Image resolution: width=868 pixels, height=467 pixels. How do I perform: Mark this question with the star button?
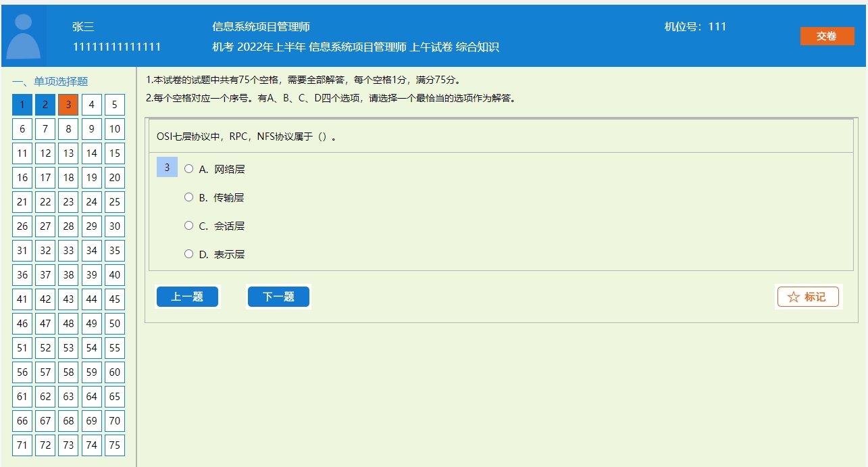808,297
